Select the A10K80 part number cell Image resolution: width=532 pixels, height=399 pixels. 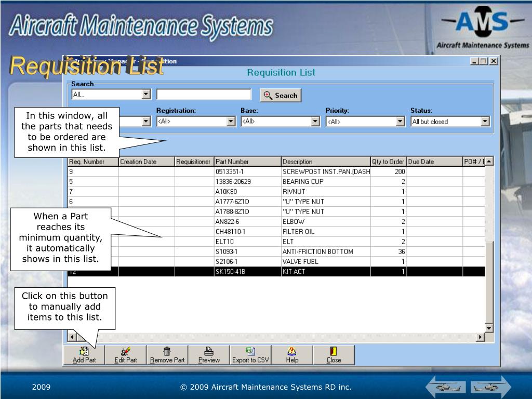click(248, 191)
